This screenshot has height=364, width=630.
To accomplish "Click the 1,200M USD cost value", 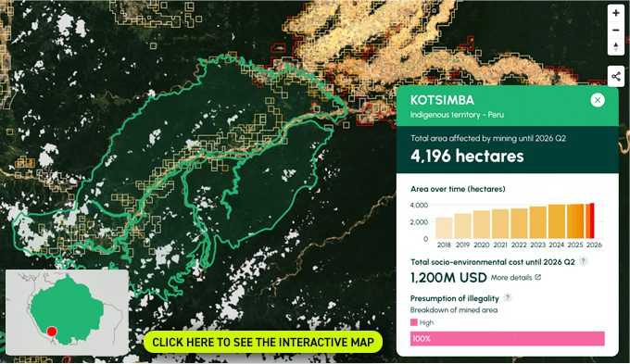I will [x=448, y=277].
